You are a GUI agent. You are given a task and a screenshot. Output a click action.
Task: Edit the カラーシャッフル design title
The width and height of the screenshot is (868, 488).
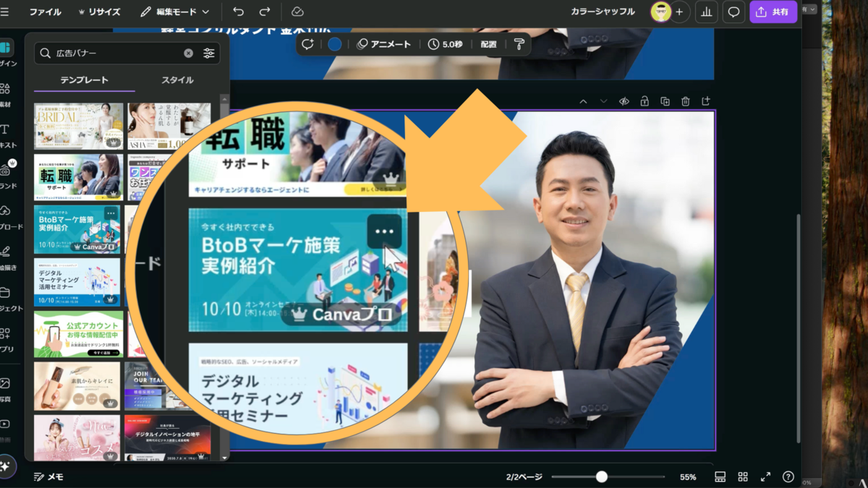click(603, 12)
